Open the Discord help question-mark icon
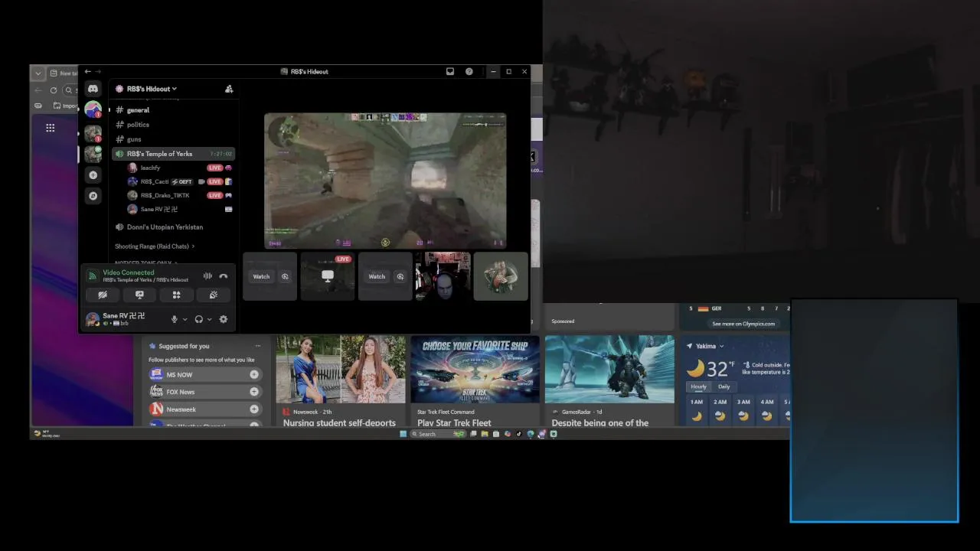 469,71
